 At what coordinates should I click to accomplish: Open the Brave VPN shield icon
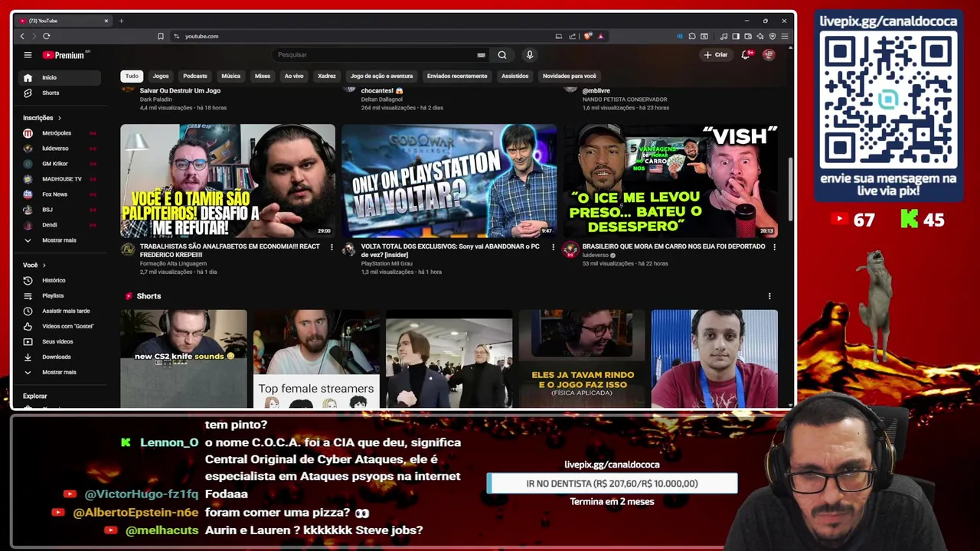[x=773, y=36]
